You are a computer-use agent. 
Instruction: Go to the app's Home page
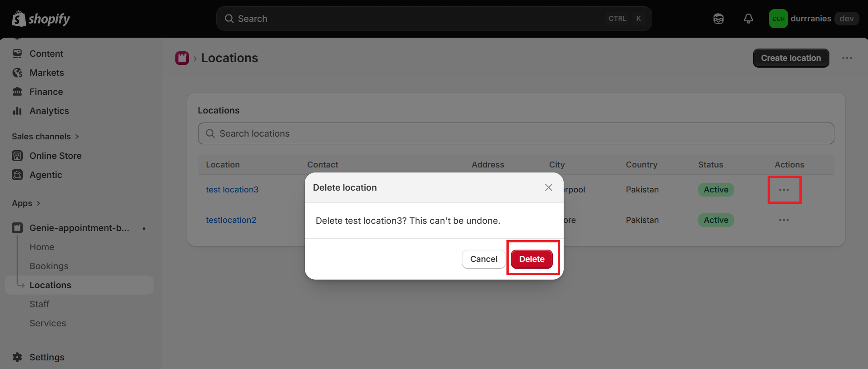(42, 247)
